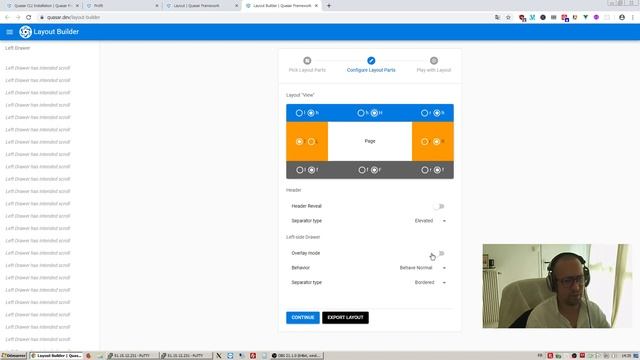Image resolution: width=640 pixels, height=360 pixels.
Task: Open a new browser tab with plus
Action: point(329,6)
